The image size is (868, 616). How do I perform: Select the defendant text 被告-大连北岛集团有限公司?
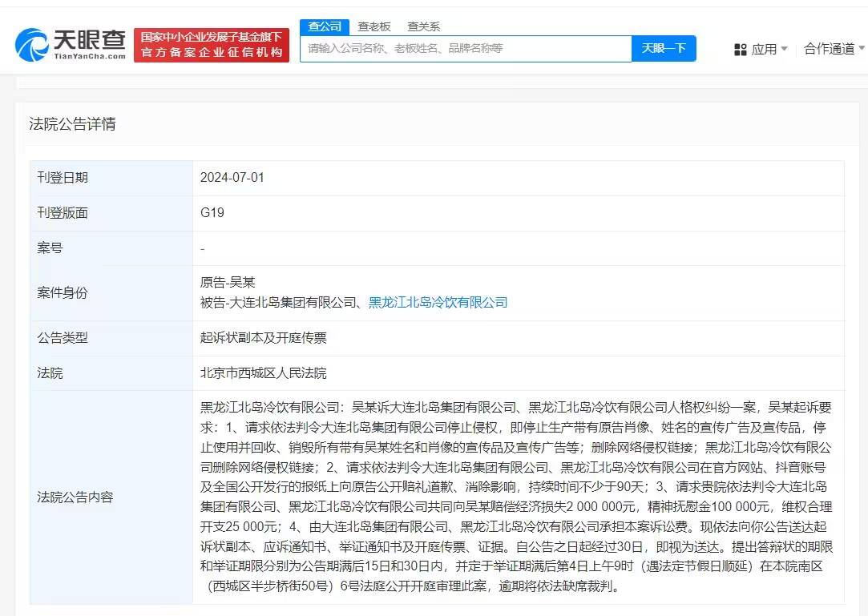278,302
